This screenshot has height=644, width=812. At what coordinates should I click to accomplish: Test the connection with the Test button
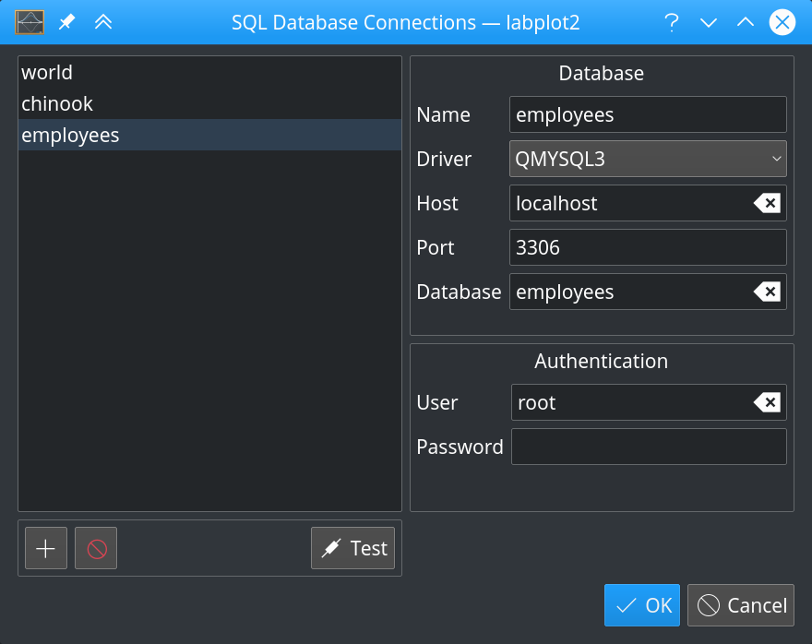pyautogui.click(x=353, y=549)
